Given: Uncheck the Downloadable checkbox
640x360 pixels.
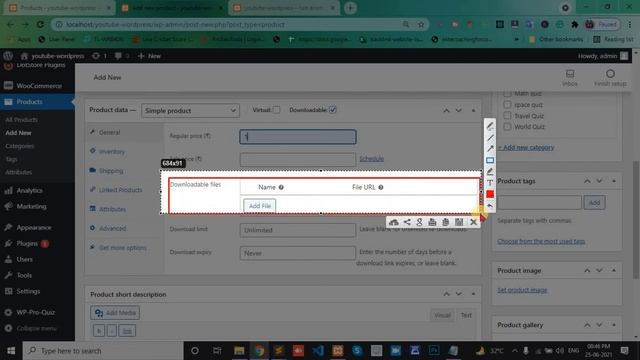Looking at the screenshot, I should click(333, 110).
